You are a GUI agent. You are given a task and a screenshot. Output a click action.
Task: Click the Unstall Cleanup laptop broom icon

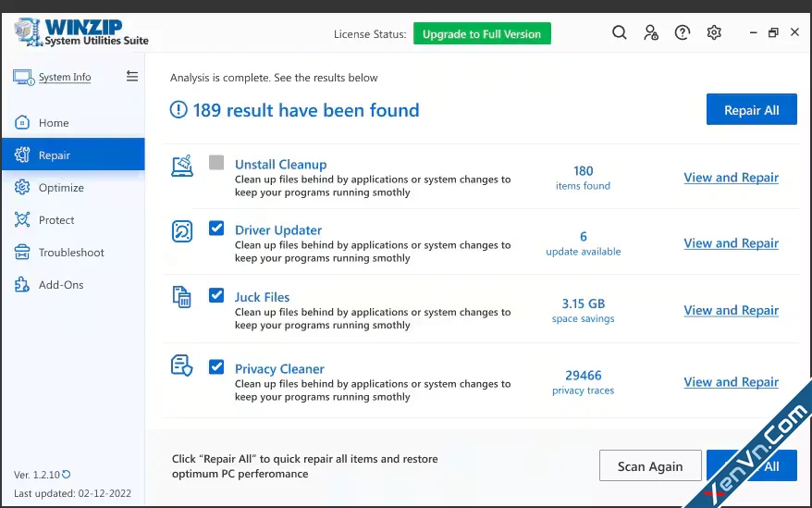point(182,166)
